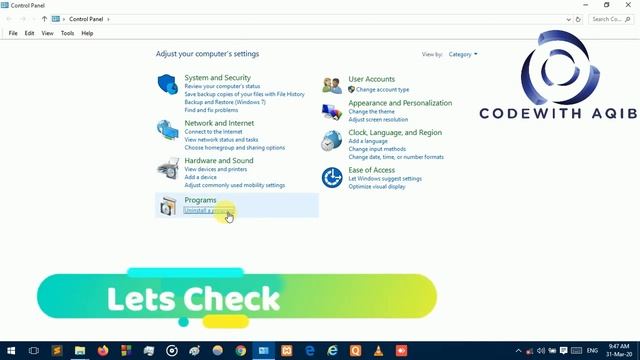Open the Edit menu

tap(29, 33)
